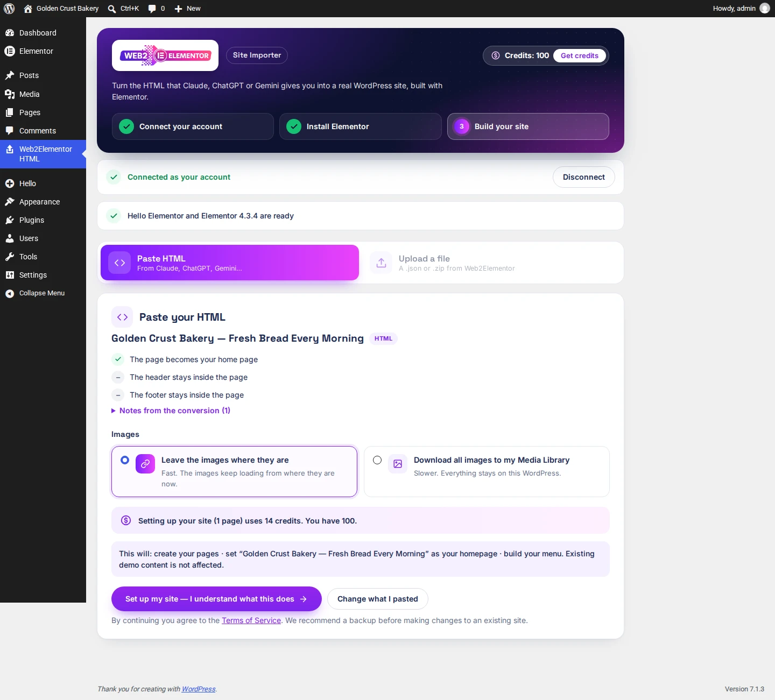Click the Upload a file arrow icon

381,263
